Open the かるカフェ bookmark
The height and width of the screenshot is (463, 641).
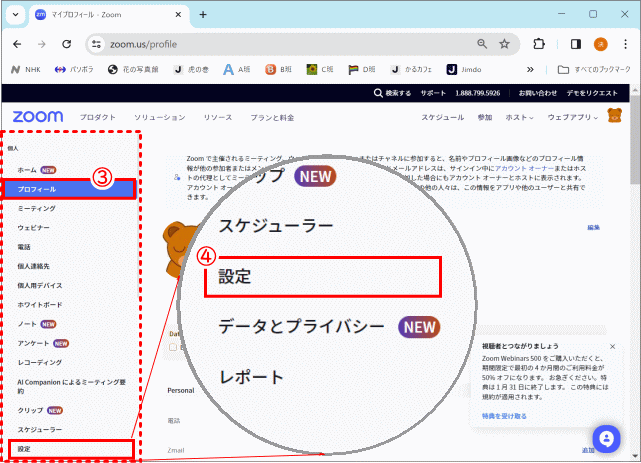click(411, 69)
